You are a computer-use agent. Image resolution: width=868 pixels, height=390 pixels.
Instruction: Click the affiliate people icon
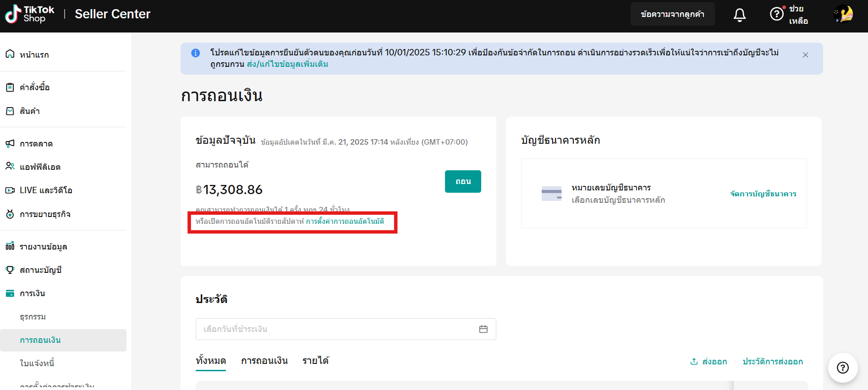pyautogui.click(x=10, y=167)
